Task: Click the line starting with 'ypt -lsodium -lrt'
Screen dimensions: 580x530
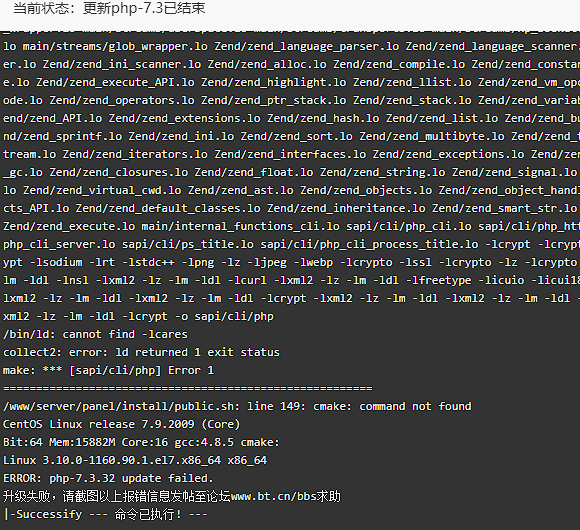Action: [291, 262]
